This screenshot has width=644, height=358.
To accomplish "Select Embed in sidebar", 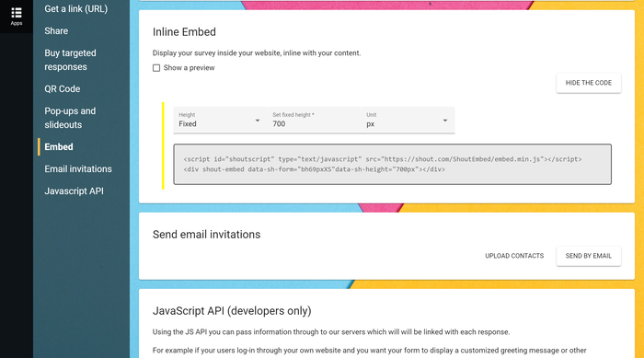I will (59, 146).
